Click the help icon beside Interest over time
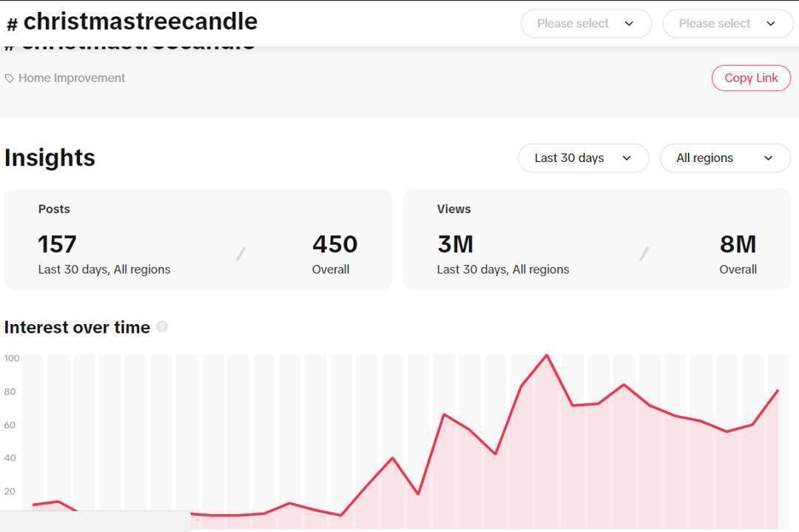 tap(162, 326)
